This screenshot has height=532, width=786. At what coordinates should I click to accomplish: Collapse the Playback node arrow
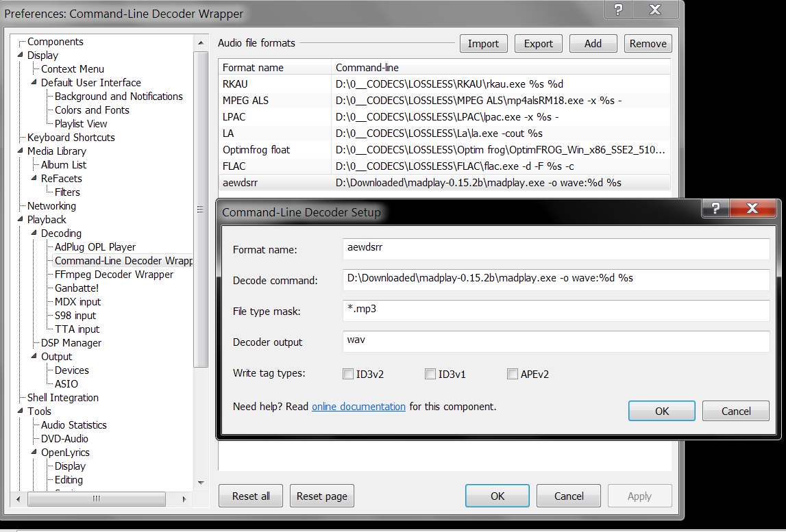pos(21,219)
